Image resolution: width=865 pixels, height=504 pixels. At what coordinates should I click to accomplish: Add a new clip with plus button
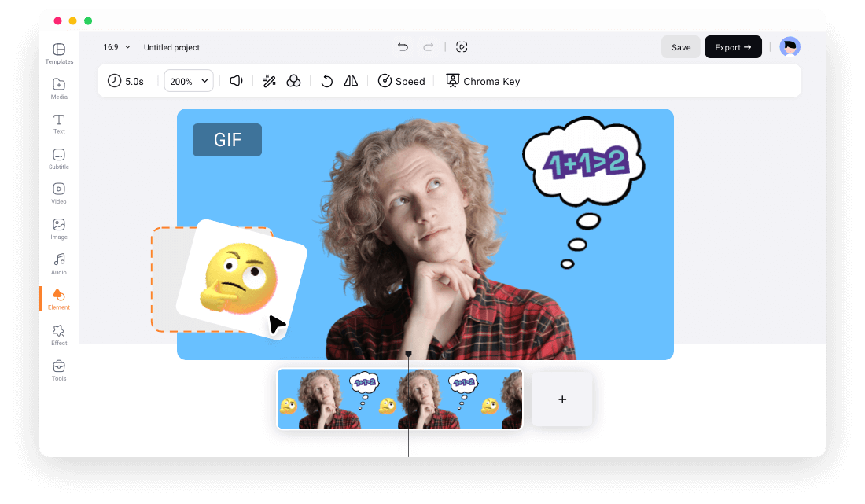[x=562, y=399]
